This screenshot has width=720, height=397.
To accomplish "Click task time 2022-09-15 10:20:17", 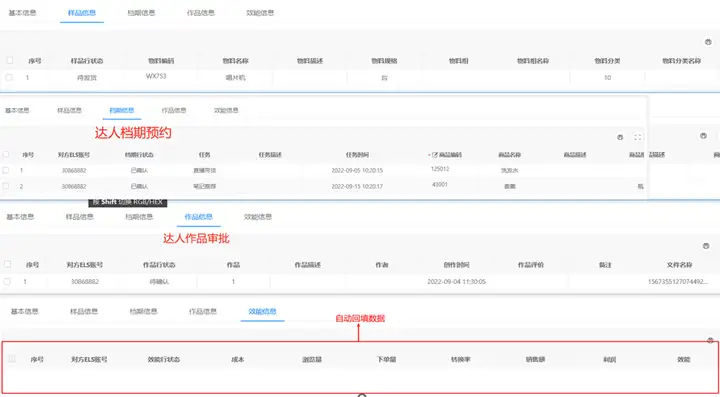I will pyautogui.click(x=357, y=186).
